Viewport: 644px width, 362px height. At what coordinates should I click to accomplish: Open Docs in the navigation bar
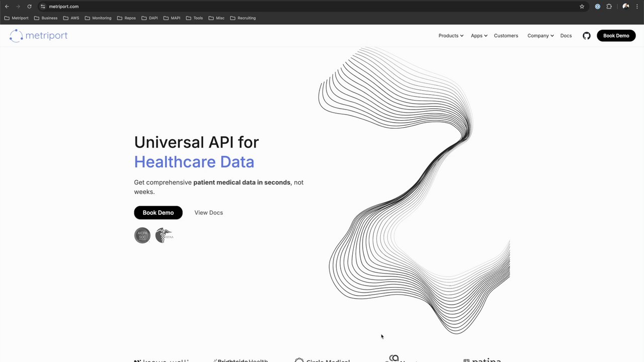pyautogui.click(x=566, y=36)
